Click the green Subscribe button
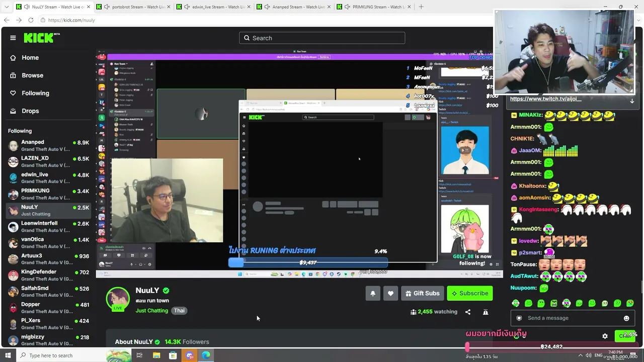 pos(470,293)
